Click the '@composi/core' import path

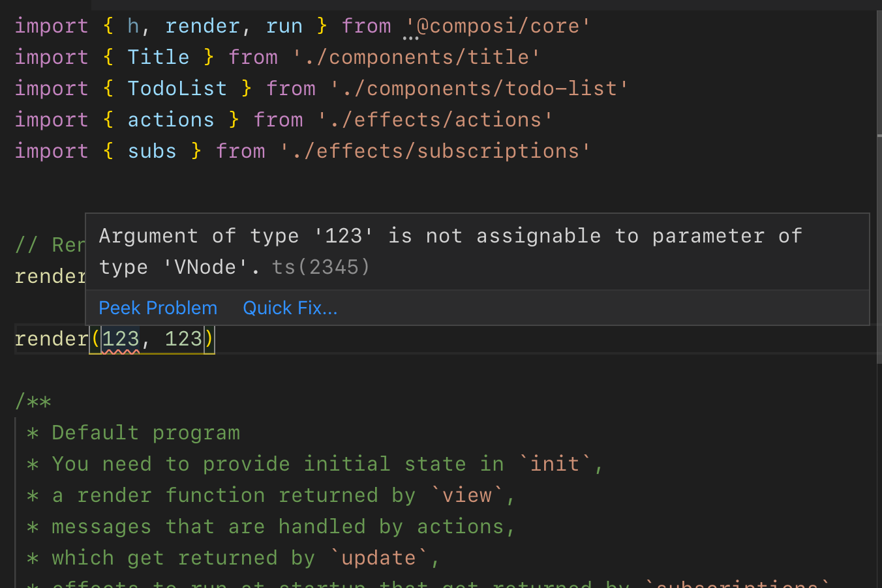coord(498,26)
